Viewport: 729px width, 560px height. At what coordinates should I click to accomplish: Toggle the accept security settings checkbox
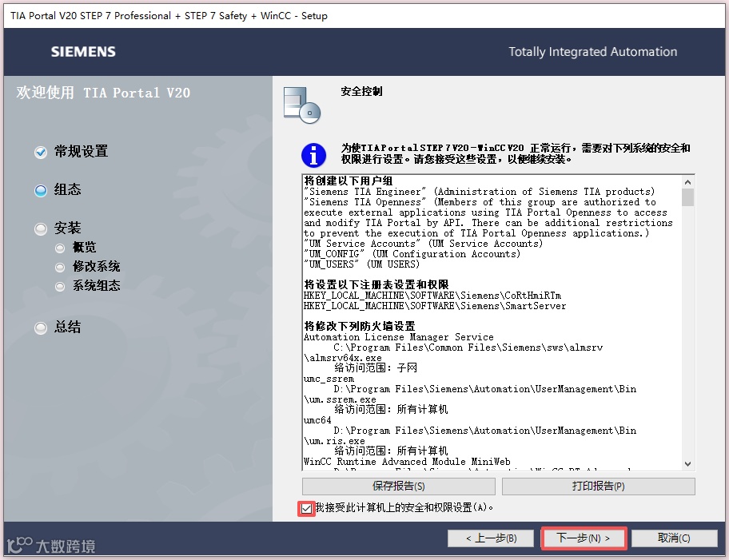(x=306, y=508)
